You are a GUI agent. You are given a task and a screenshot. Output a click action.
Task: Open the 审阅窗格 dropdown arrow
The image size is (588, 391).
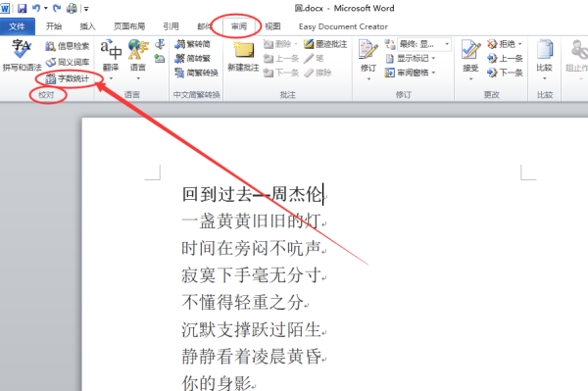pos(433,73)
